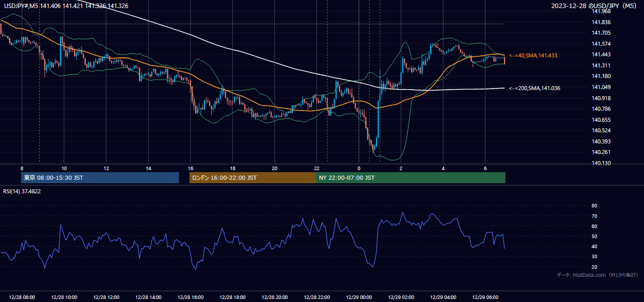Click price axis value 140.130

(601, 163)
